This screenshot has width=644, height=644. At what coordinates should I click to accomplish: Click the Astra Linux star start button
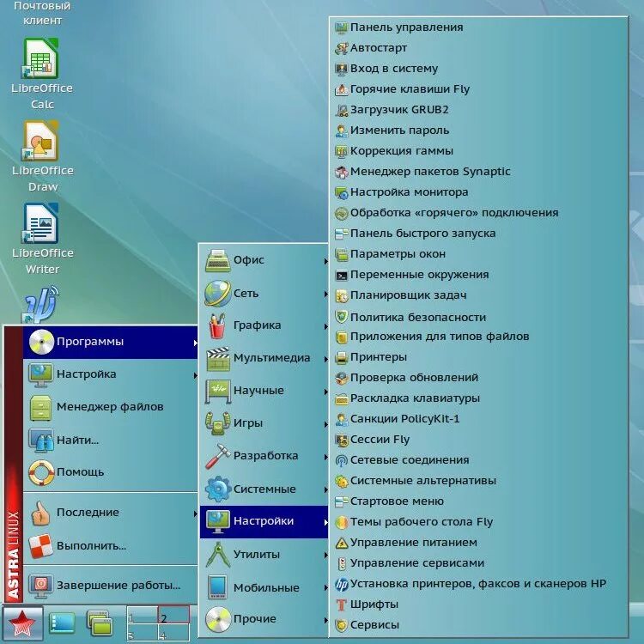22,623
